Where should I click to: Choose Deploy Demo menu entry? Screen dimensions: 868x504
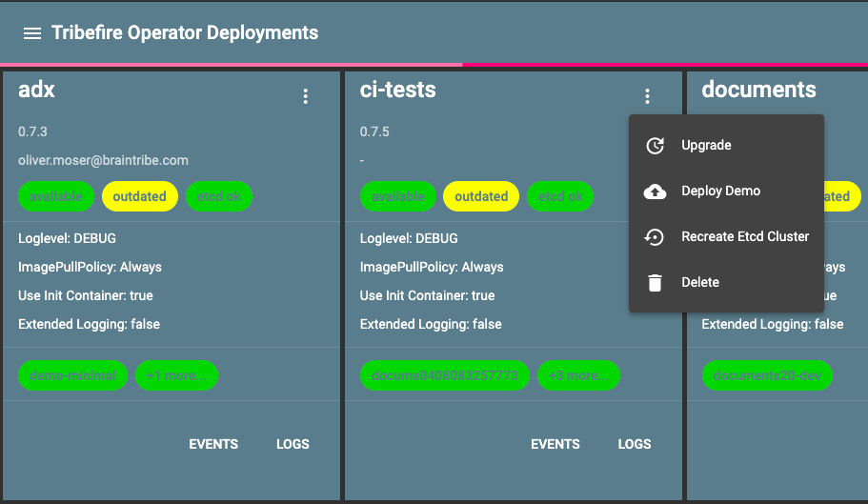click(x=720, y=192)
